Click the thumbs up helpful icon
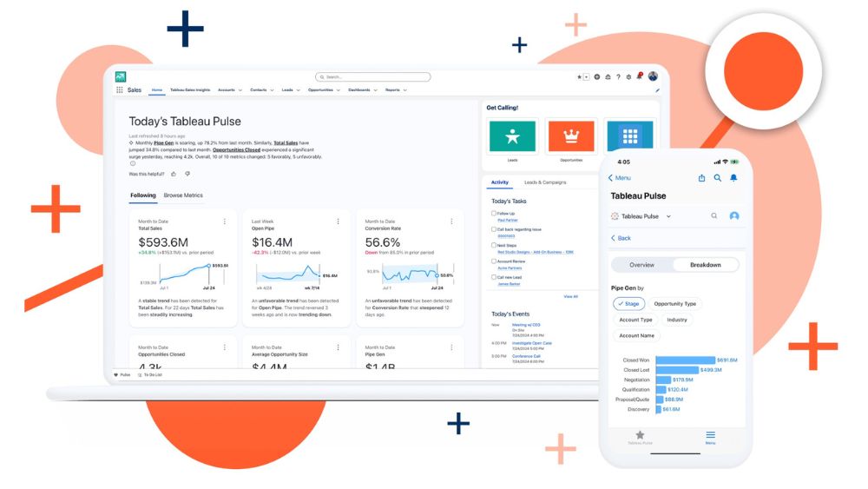This screenshot has width=868, height=489. point(174,174)
